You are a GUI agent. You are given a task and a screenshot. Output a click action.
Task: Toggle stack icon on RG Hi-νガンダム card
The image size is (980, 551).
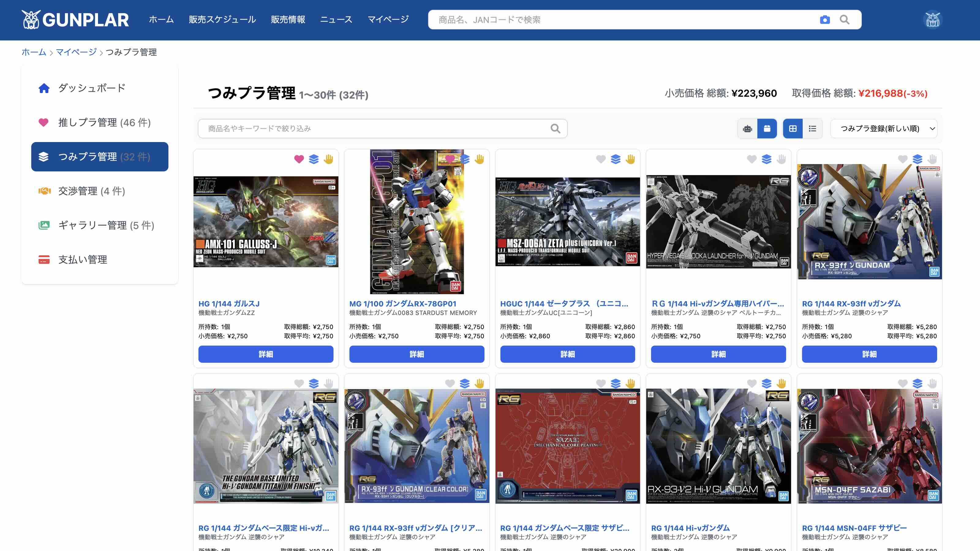767,383
